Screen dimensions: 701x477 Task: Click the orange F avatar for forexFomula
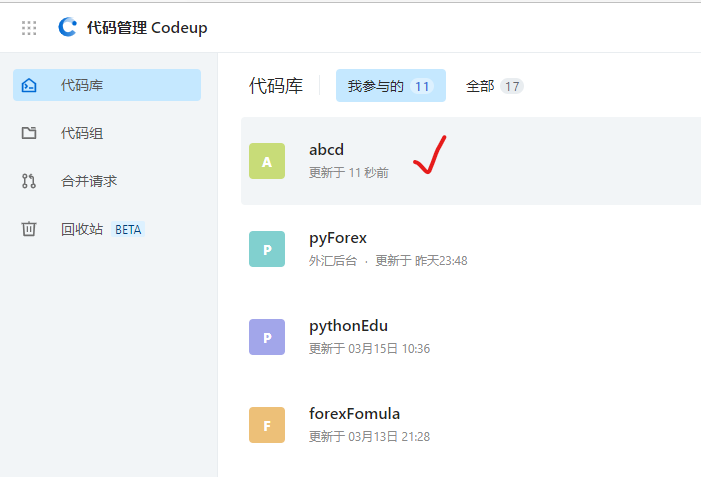[267, 425]
